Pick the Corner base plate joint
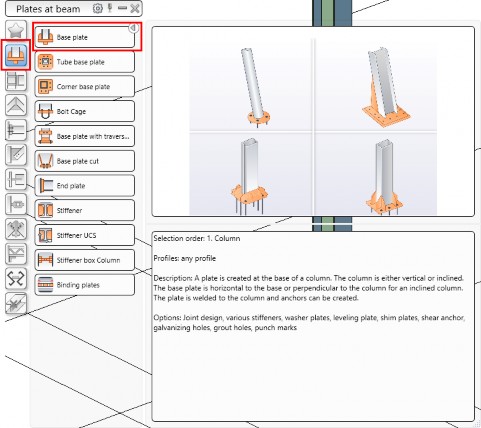Screen dimensions: 481x428 85,87
